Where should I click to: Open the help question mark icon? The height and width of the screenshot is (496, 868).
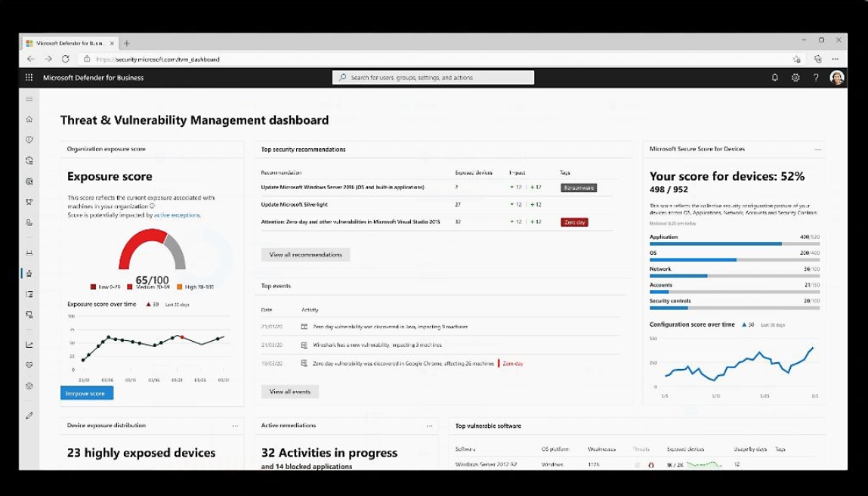pyautogui.click(x=815, y=78)
